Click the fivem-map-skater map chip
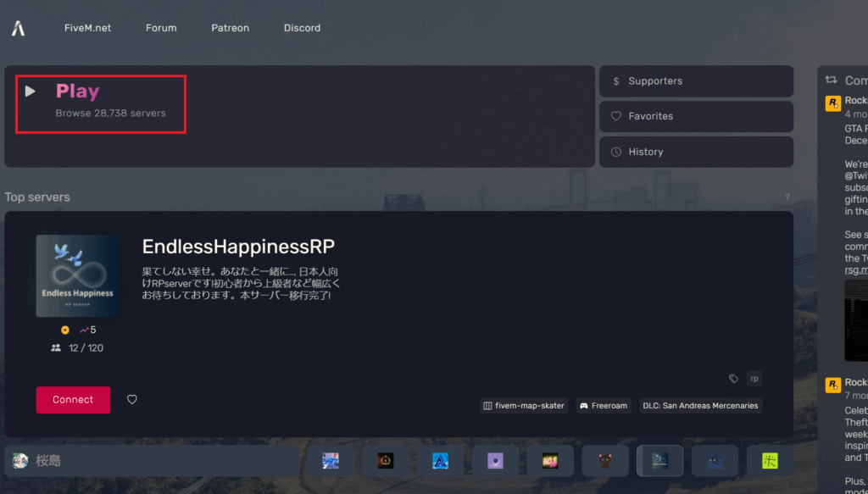This screenshot has height=494, width=868. (524, 406)
